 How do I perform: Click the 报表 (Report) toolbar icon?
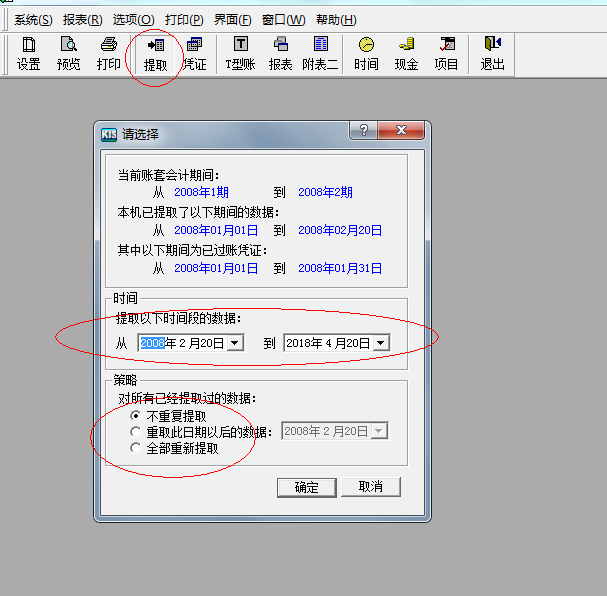point(280,53)
